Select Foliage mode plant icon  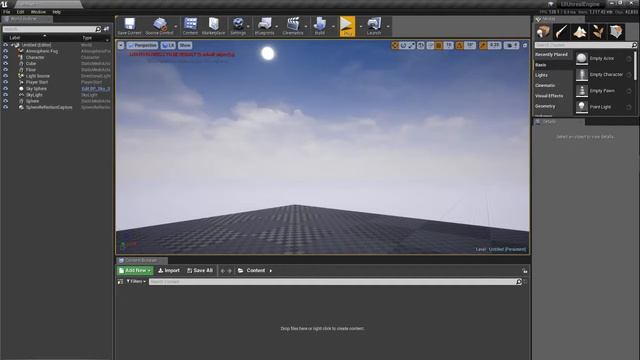point(598,31)
